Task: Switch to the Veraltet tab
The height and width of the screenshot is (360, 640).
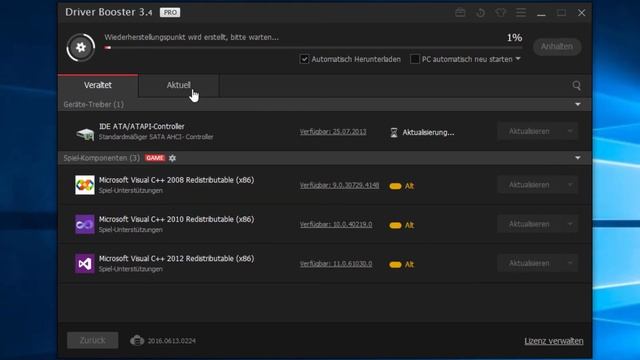Action: tap(98, 85)
